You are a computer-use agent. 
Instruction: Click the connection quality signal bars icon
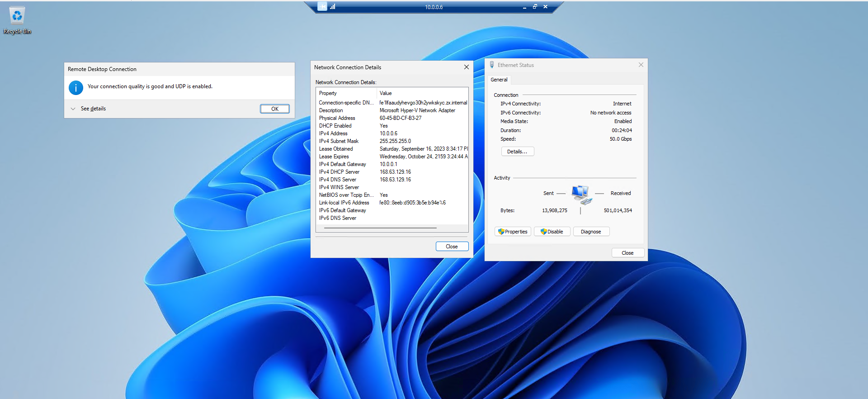(333, 7)
